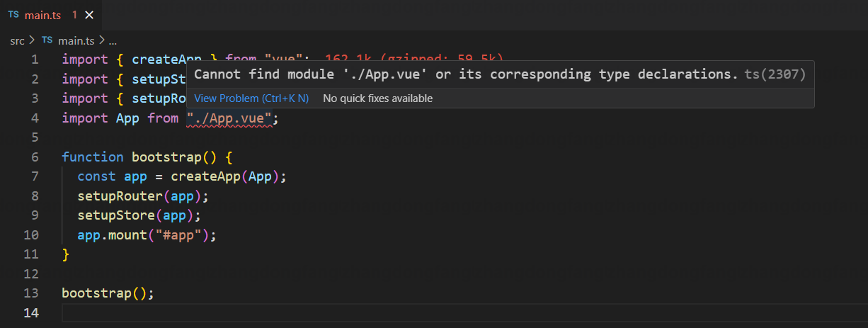Click line number 6 in gutter
Viewport: 868px width, 328px height.
[35, 157]
